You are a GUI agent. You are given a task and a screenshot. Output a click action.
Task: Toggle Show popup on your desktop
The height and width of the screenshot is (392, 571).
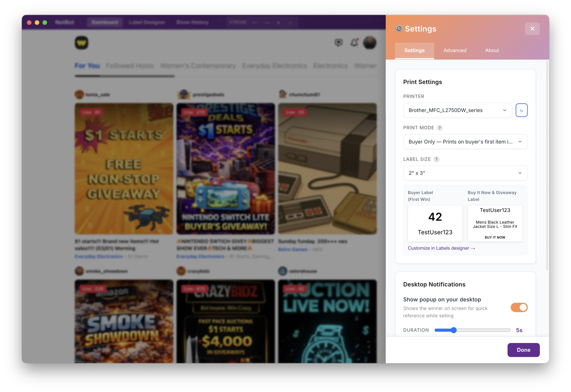pyautogui.click(x=519, y=307)
